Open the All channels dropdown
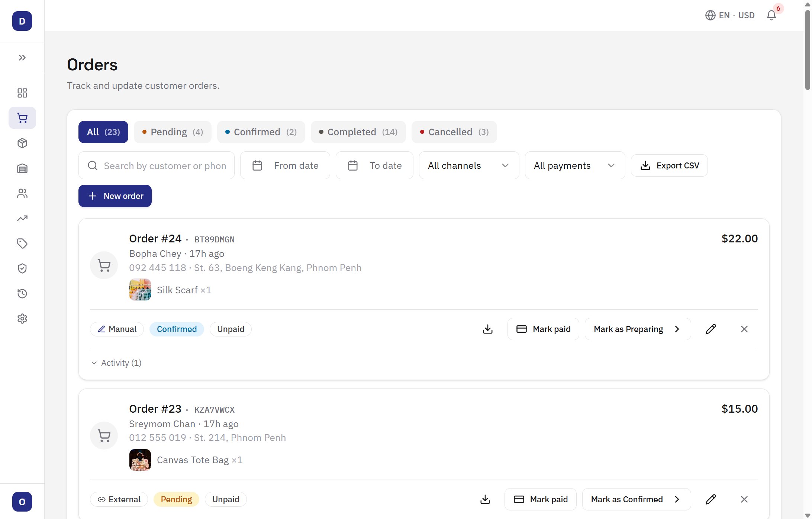Image resolution: width=812 pixels, height=519 pixels. 469,165
